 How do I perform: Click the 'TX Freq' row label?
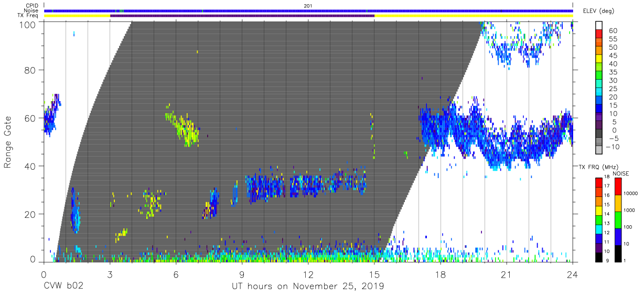pos(28,16)
